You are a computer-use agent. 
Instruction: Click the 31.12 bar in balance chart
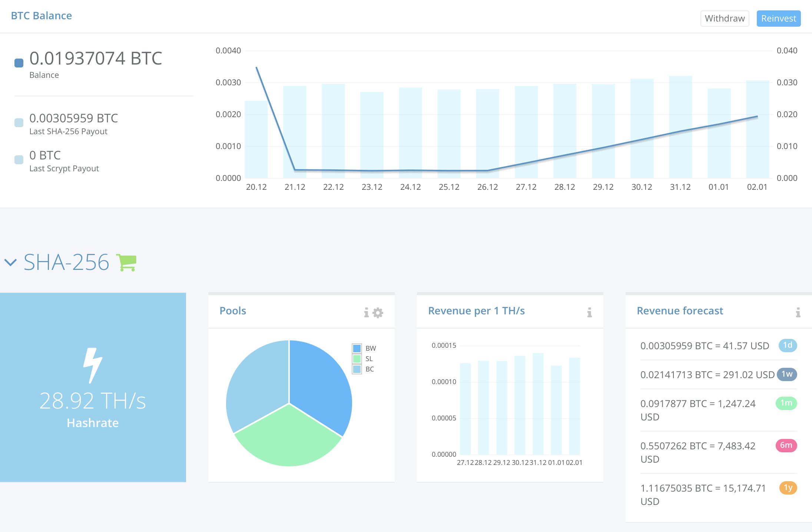click(680, 127)
